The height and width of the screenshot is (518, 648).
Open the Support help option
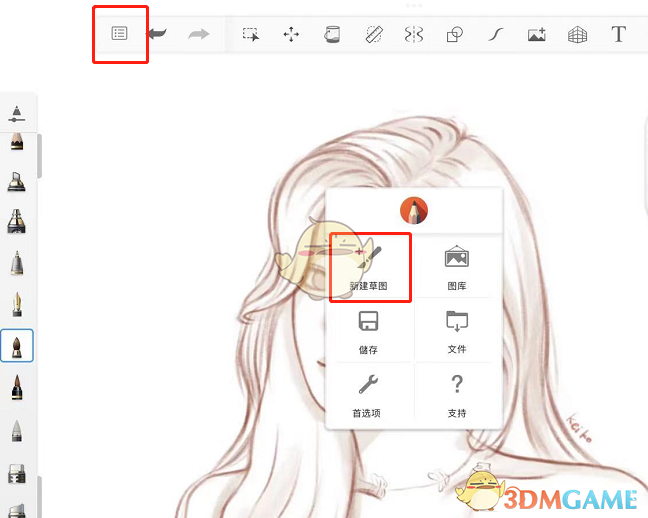click(457, 396)
